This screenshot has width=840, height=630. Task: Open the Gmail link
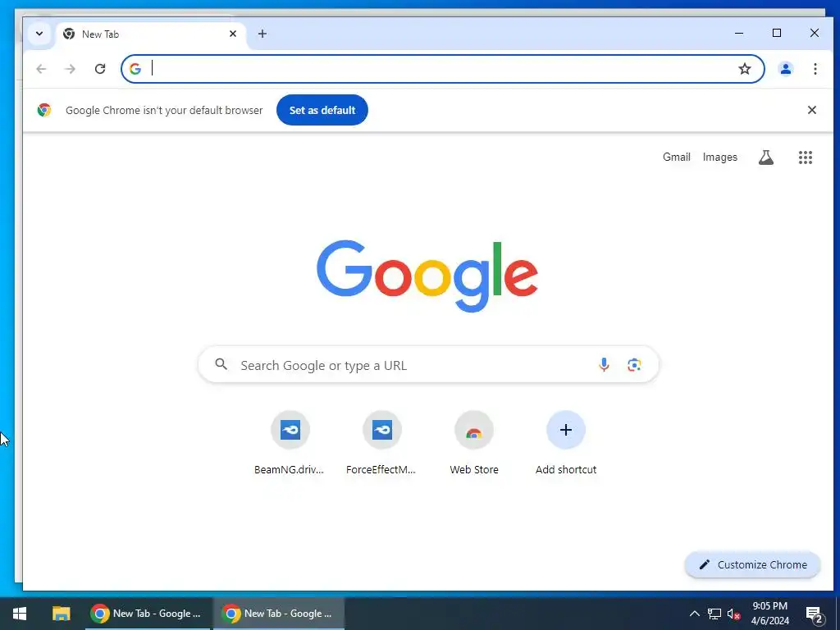point(676,157)
